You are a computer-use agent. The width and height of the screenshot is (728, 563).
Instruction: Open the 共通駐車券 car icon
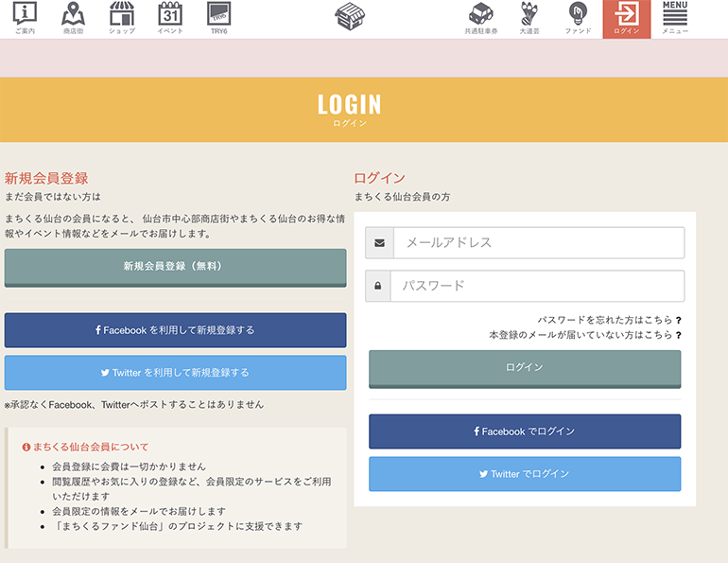(481, 19)
